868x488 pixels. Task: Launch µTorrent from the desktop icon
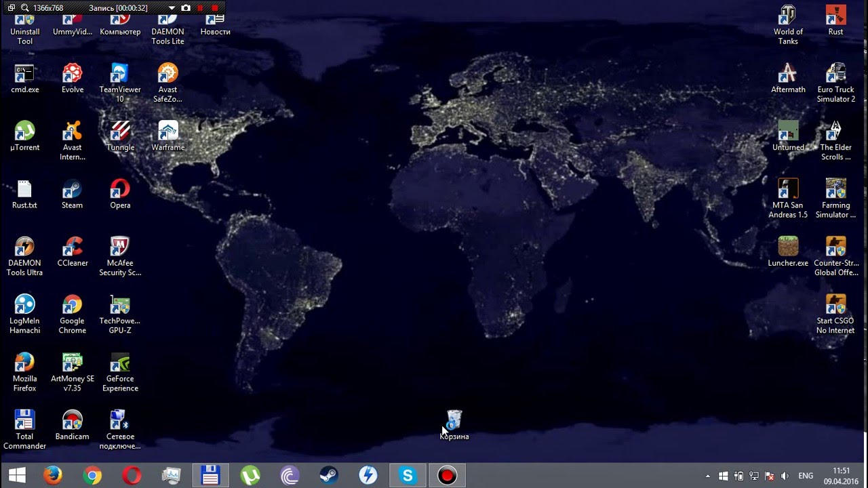(24, 136)
